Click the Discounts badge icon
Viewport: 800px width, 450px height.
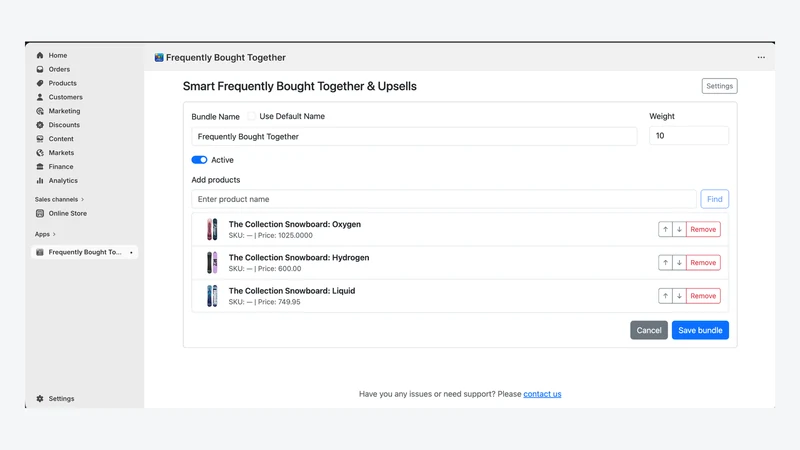[40, 124]
